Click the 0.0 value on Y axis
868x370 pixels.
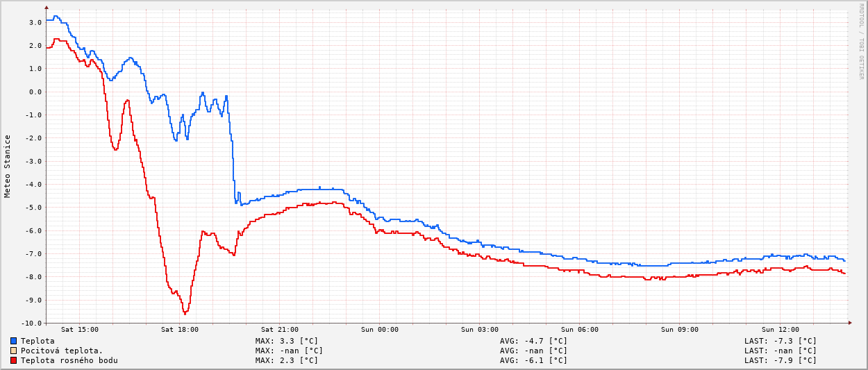tap(35, 92)
